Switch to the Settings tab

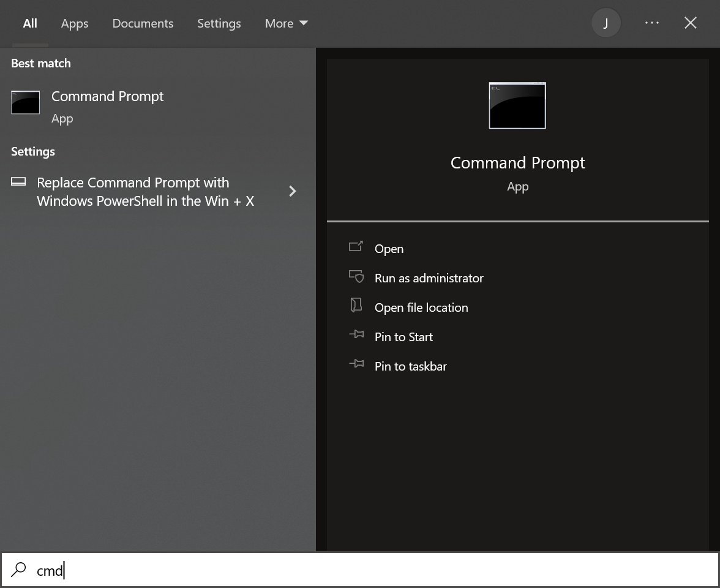[219, 23]
